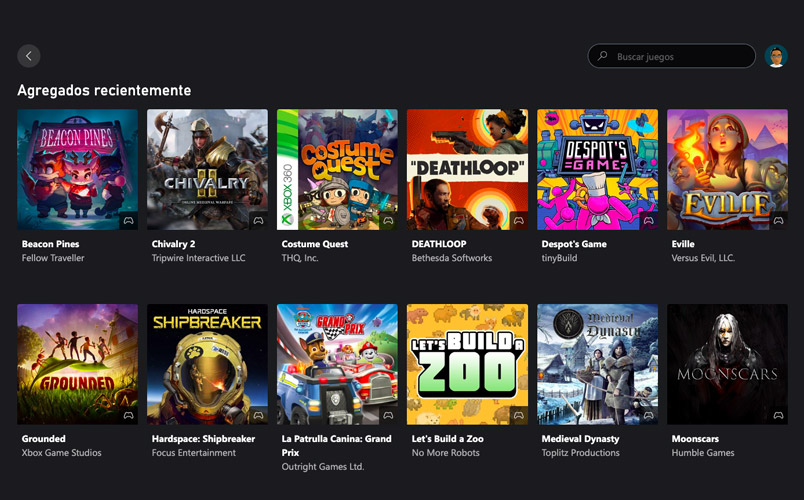
Task: Open the Medieval Dynasty cover art
Action: click(x=597, y=364)
